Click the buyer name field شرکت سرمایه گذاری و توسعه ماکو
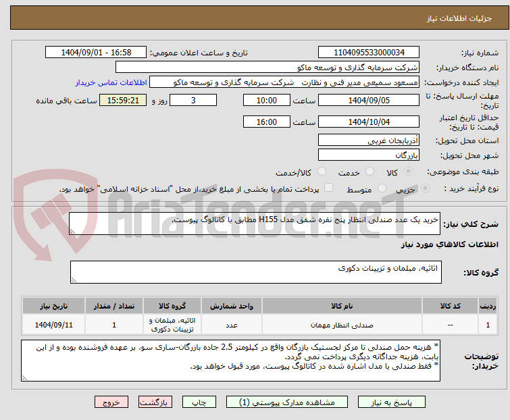This screenshot has height=420, width=510. (x=267, y=68)
